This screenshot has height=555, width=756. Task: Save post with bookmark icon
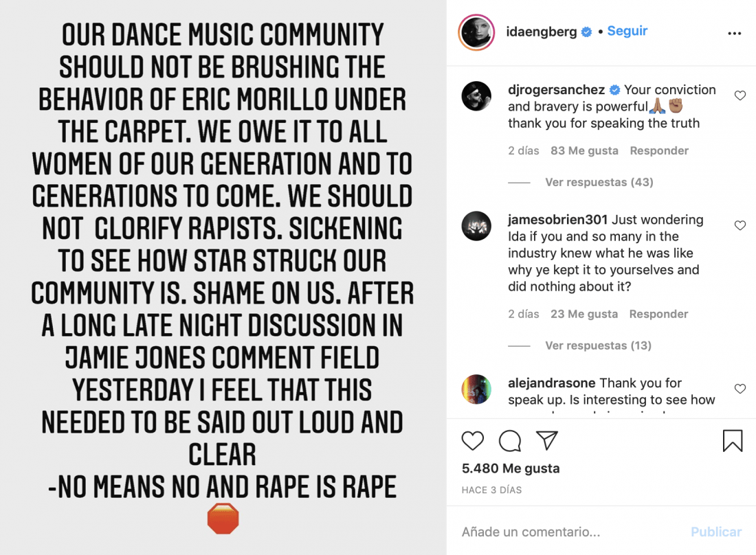point(733,441)
